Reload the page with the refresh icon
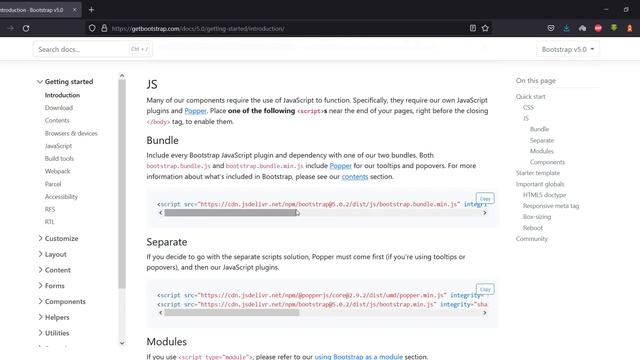The image size is (640, 360). [26, 29]
